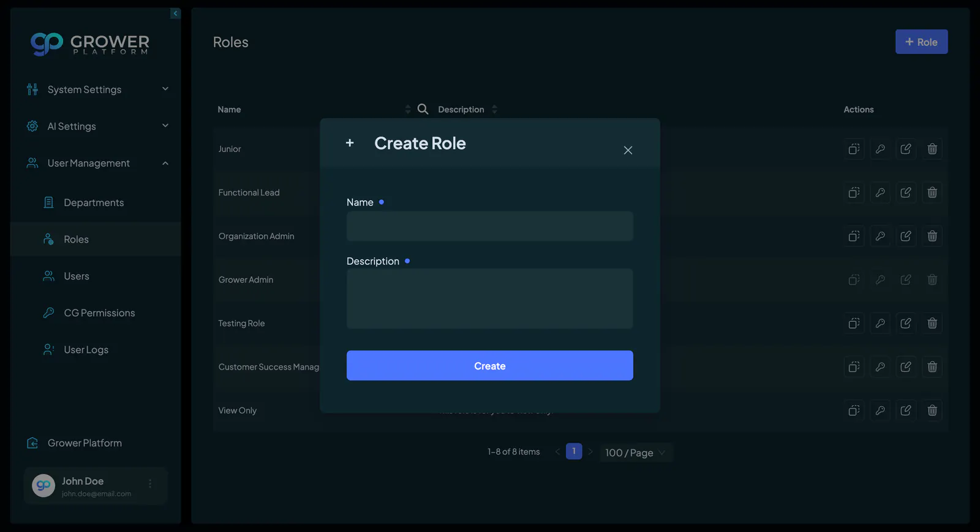Delete the Testing Role
The height and width of the screenshot is (532, 980).
(x=932, y=323)
